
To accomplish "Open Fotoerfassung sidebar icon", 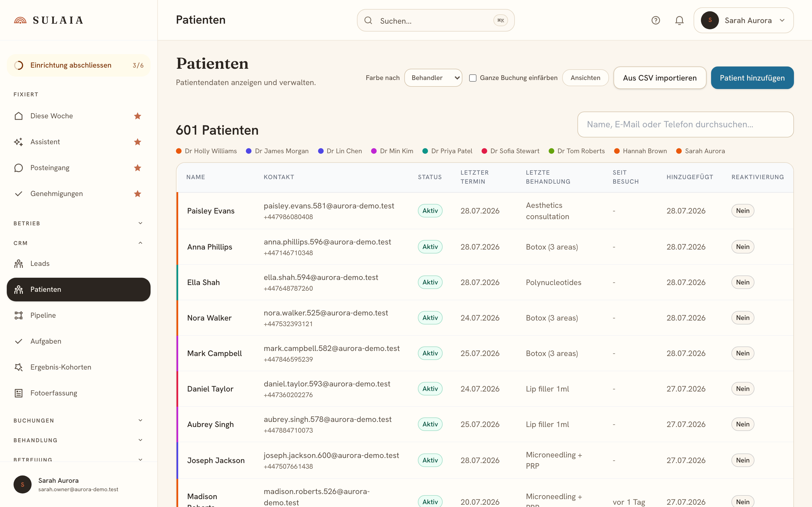I will click(x=18, y=393).
